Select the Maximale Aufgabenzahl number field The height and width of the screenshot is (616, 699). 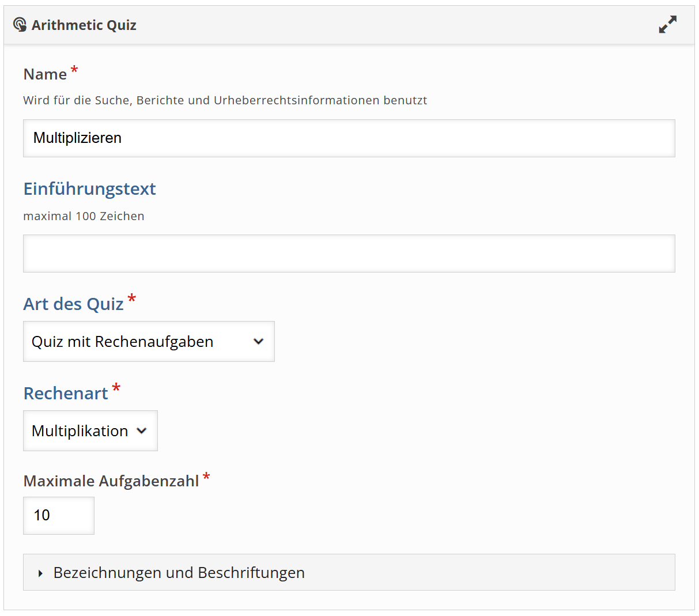pyautogui.click(x=58, y=516)
